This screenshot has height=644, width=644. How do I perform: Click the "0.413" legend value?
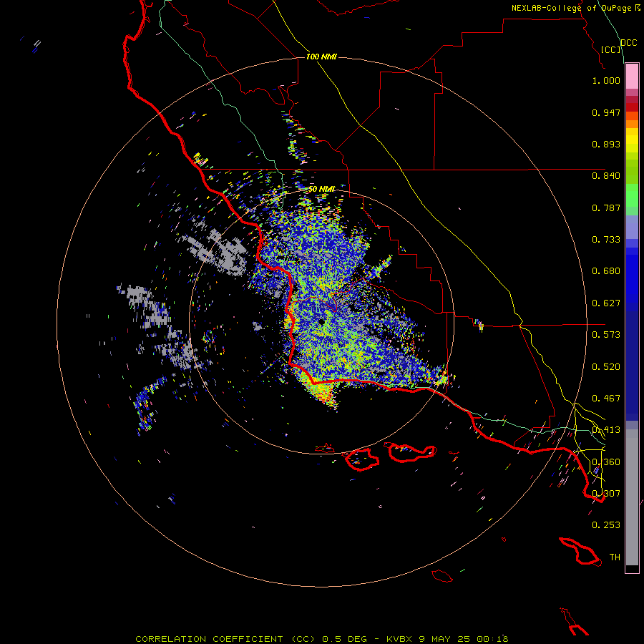point(606,430)
